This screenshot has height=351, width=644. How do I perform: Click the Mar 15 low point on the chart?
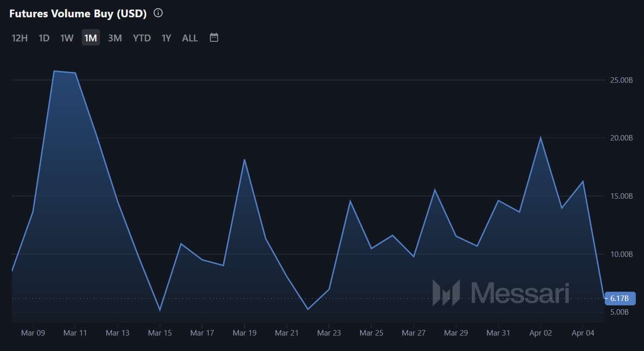click(x=160, y=310)
